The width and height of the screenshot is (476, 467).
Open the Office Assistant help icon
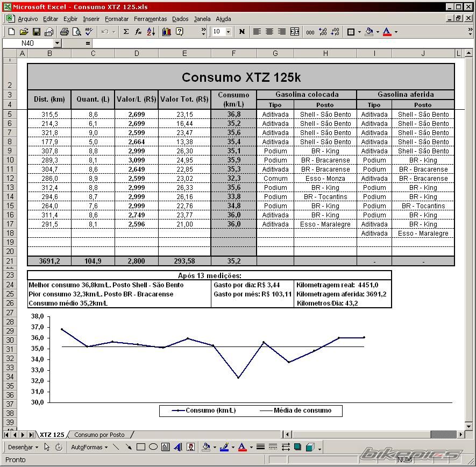point(180,32)
